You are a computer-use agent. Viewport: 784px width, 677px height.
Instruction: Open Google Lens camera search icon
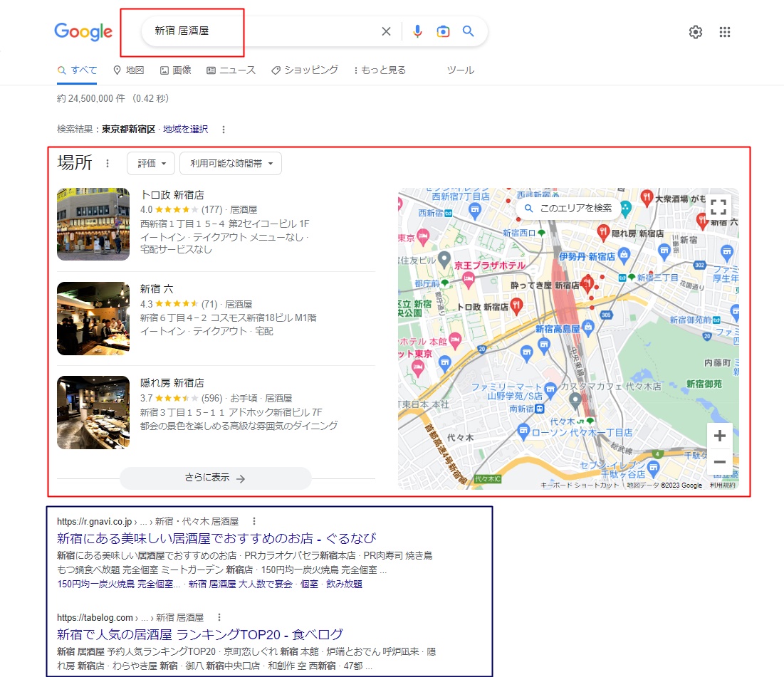point(443,31)
